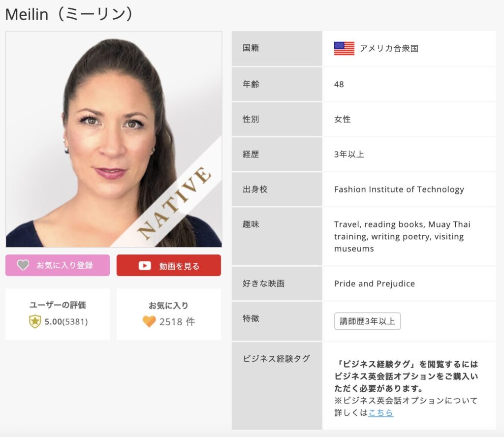
Task: Click the 好きな映画 row label
Action: coord(264,283)
